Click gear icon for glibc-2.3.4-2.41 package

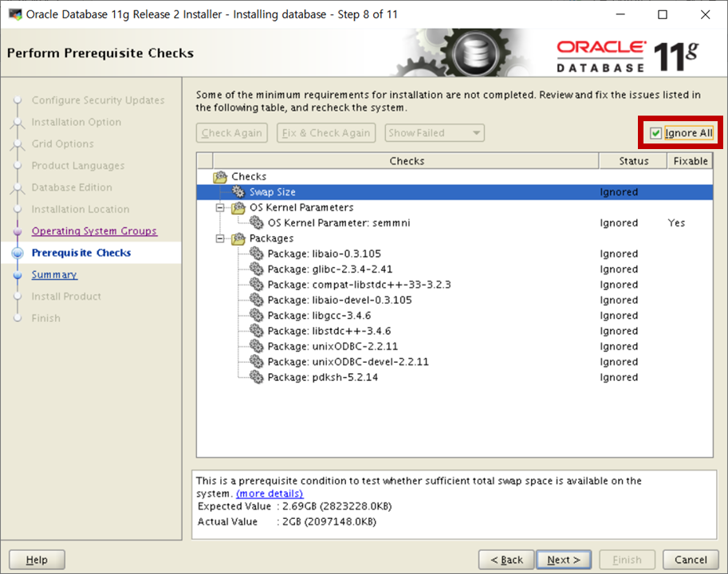click(256, 269)
